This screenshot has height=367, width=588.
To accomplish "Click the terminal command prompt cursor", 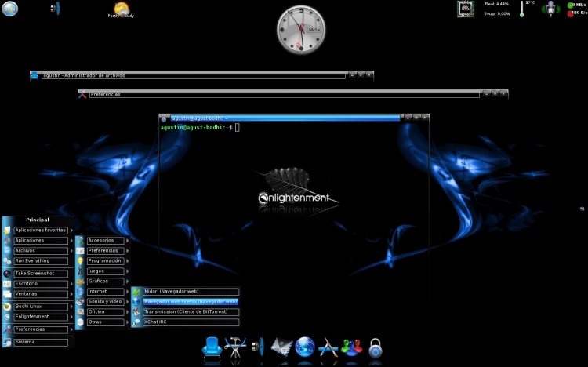I will (238, 128).
